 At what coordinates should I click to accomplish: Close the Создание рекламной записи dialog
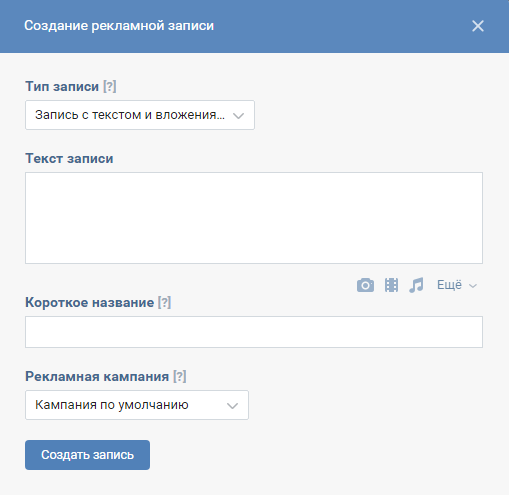478,26
